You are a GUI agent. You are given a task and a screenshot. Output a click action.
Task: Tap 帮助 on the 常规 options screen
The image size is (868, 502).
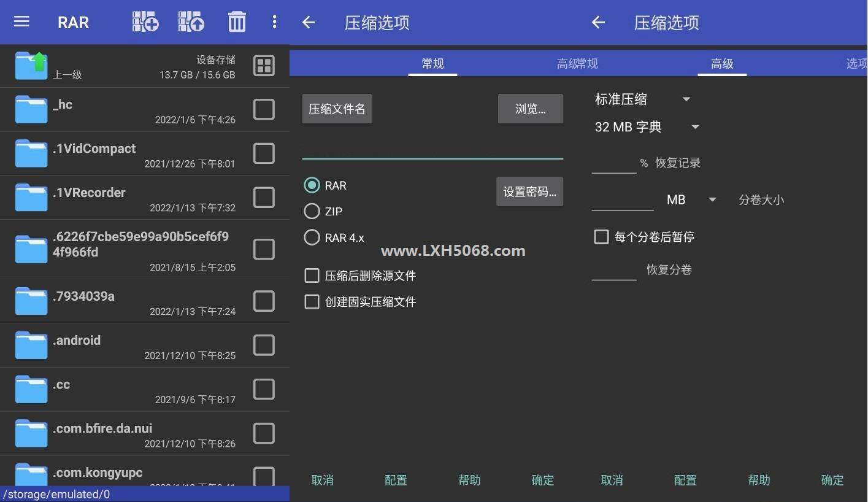(469, 480)
